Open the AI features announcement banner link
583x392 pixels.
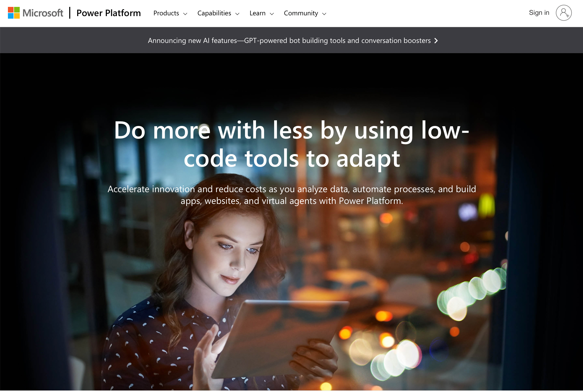(293, 40)
